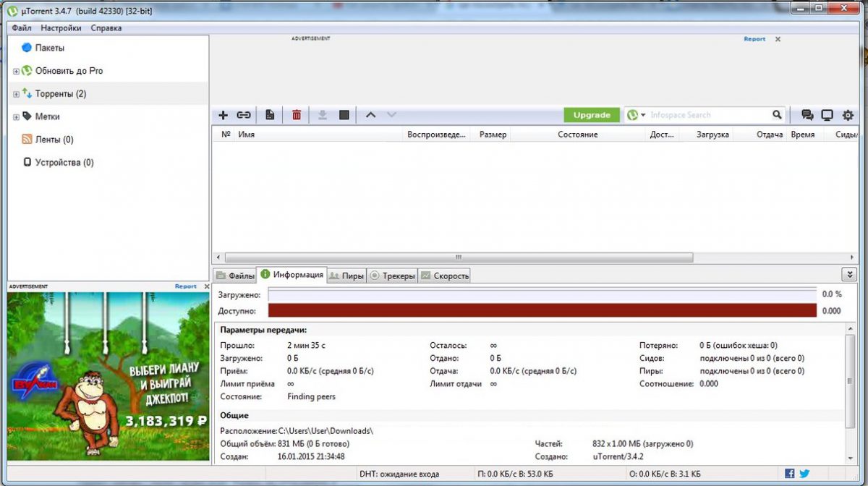Expand the Обновить до Pro tree node
This screenshot has width=868, height=486.
[x=16, y=72]
